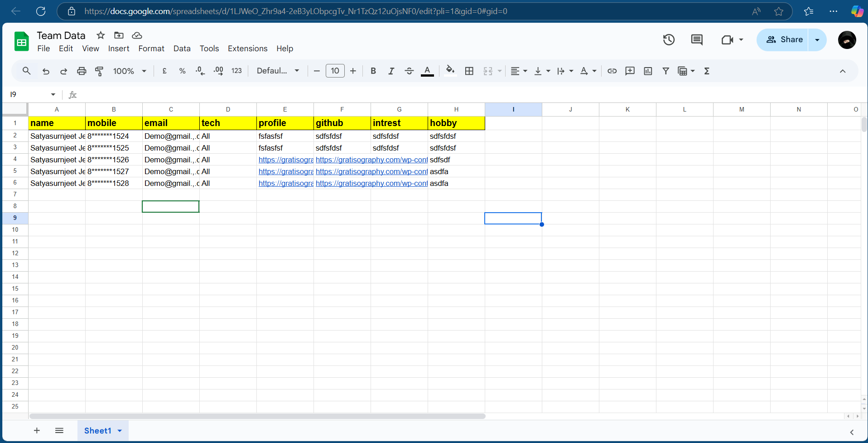This screenshot has width=868, height=443.
Task: Redo the last action
Action: pos(63,71)
